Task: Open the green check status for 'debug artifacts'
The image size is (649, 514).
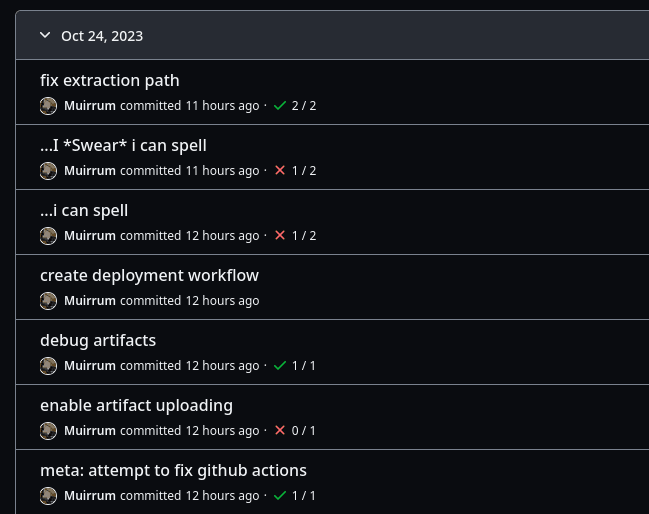Action: tap(280, 365)
